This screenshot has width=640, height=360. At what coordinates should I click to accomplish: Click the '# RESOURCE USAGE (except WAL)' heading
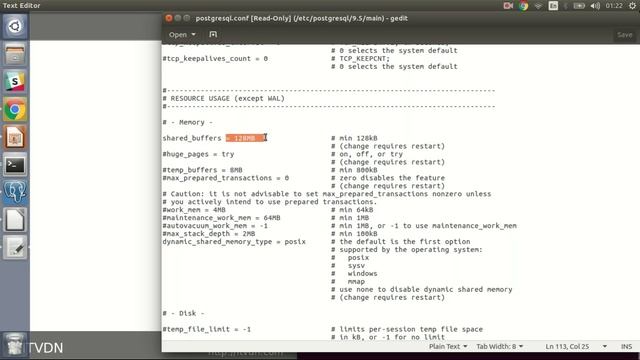tap(224, 98)
